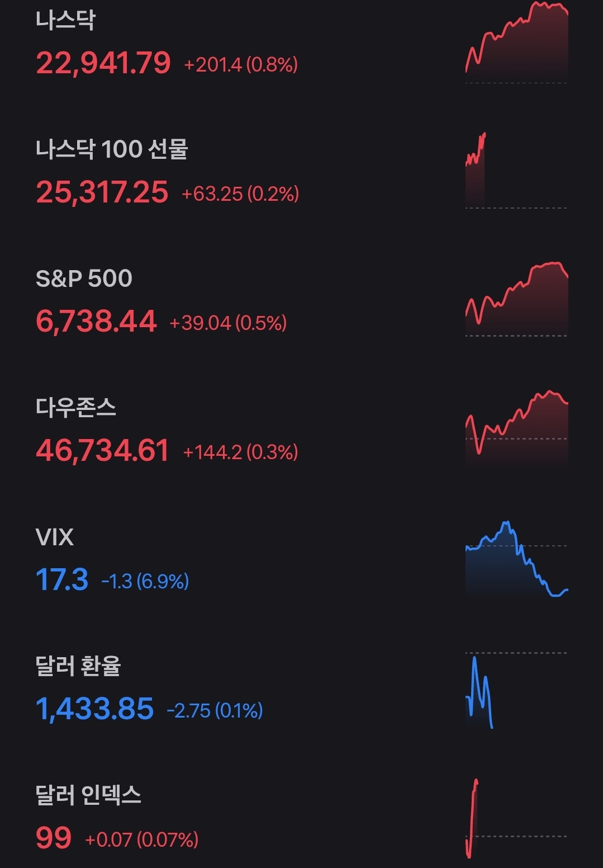Click the S&P 500 value 6,738.44
Image resolution: width=603 pixels, height=868 pixels.
(96, 321)
